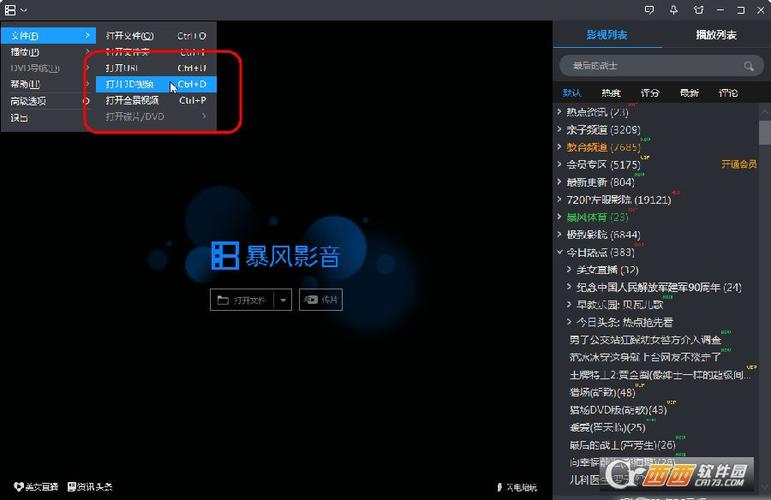Choose 打开3D视频 Ctrl+D menu entry
This screenshot has height=500, width=771.
(156, 84)
